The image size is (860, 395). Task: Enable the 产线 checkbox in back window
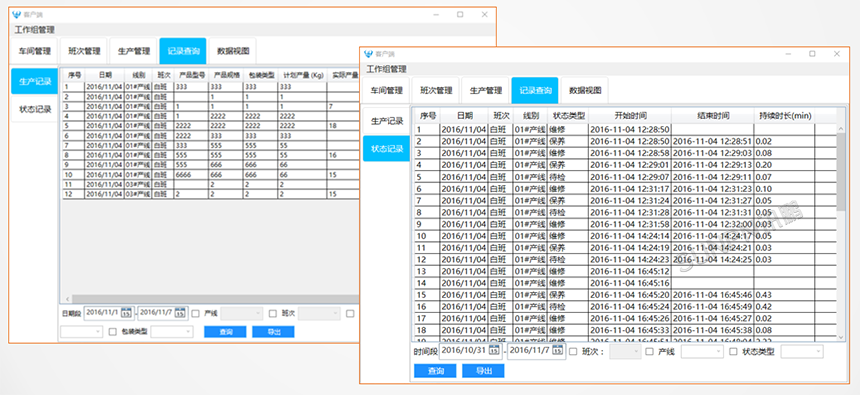click(195, 314)
